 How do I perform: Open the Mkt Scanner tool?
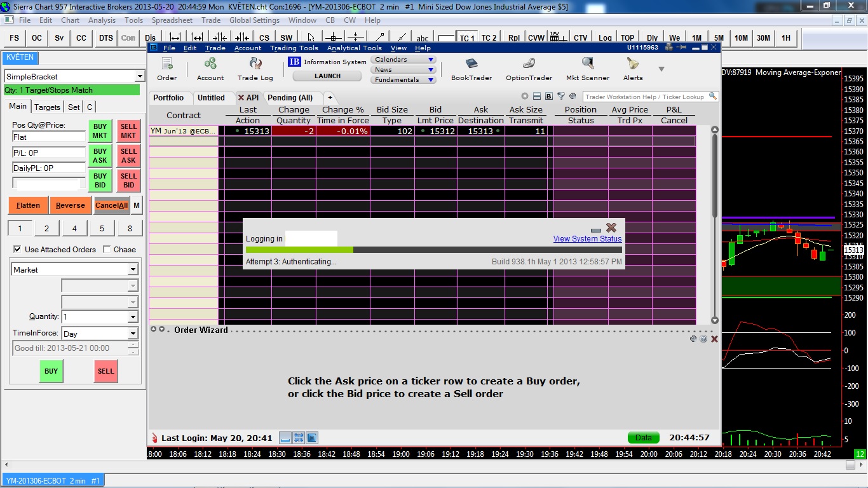(x=588, y=69)
